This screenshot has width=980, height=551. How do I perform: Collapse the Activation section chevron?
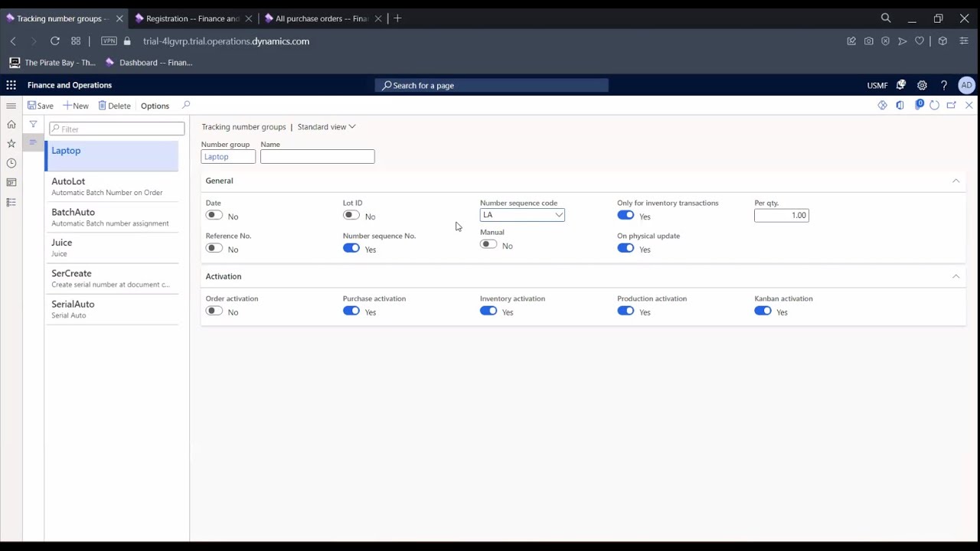pyautogui.click(x=955, y=276)
